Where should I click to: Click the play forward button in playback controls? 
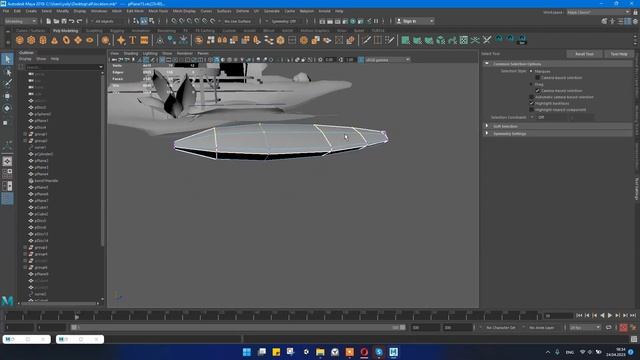[610, 315]
